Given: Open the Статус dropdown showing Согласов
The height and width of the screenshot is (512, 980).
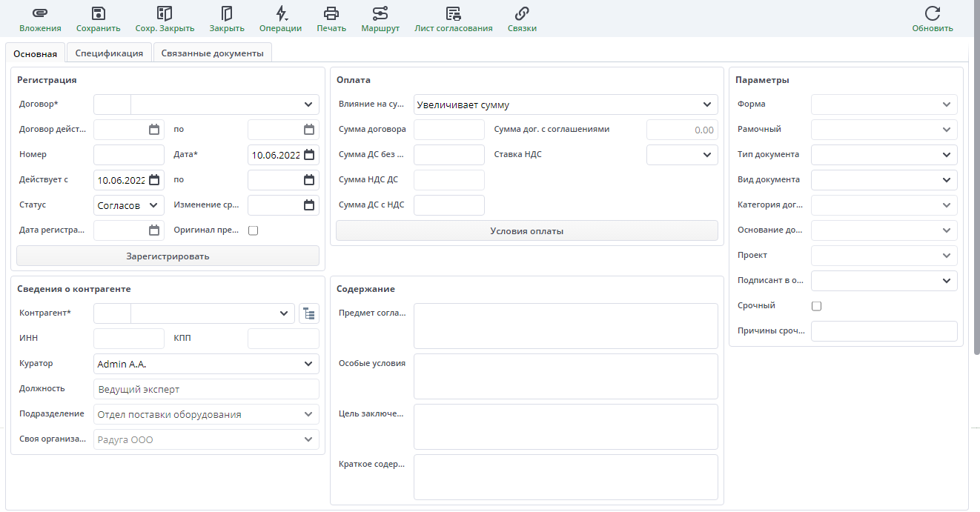Looking at the screenshot, I should [154, 205].
